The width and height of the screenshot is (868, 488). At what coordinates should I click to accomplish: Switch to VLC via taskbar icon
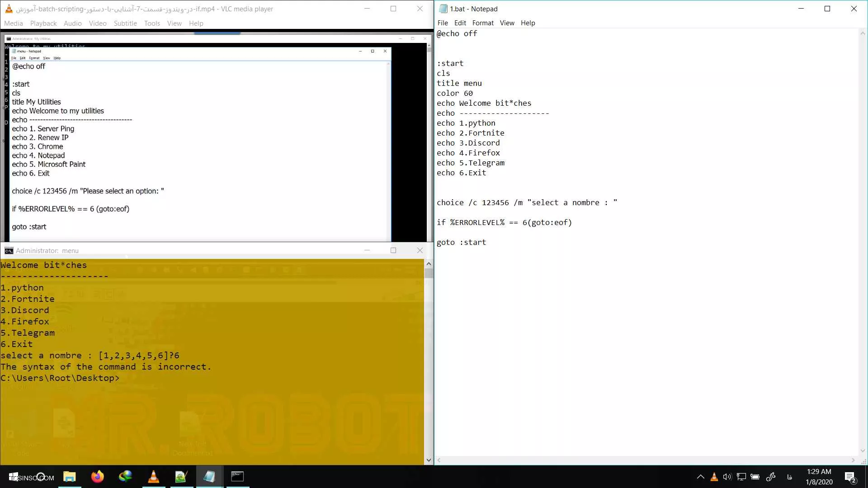(x=153, y=477)
